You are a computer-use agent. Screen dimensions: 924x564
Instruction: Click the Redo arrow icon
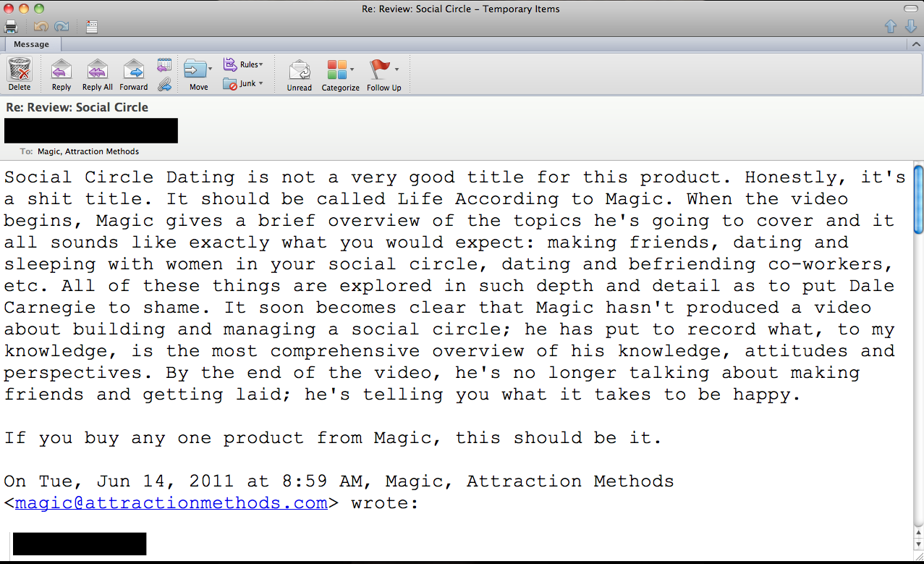point(62,27)
